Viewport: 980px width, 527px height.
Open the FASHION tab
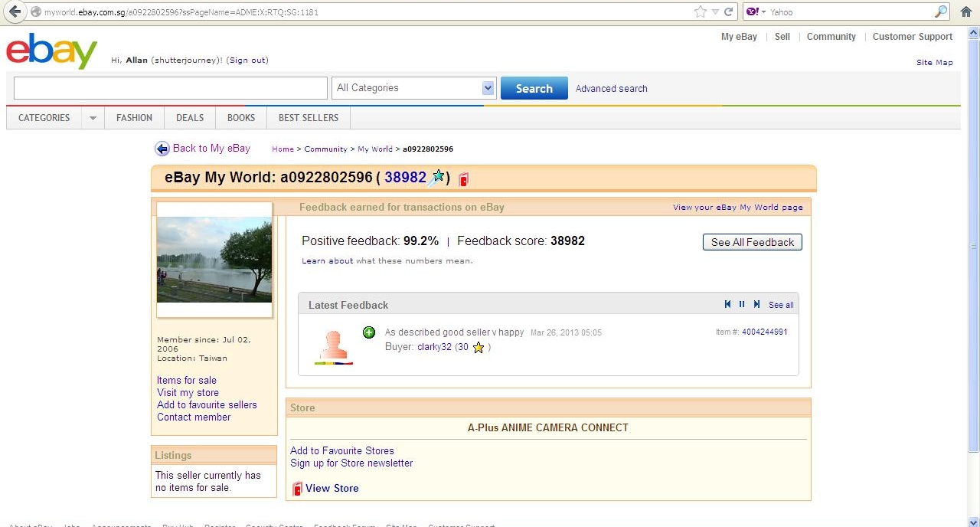pyautogui.click(x=134, y=118)
